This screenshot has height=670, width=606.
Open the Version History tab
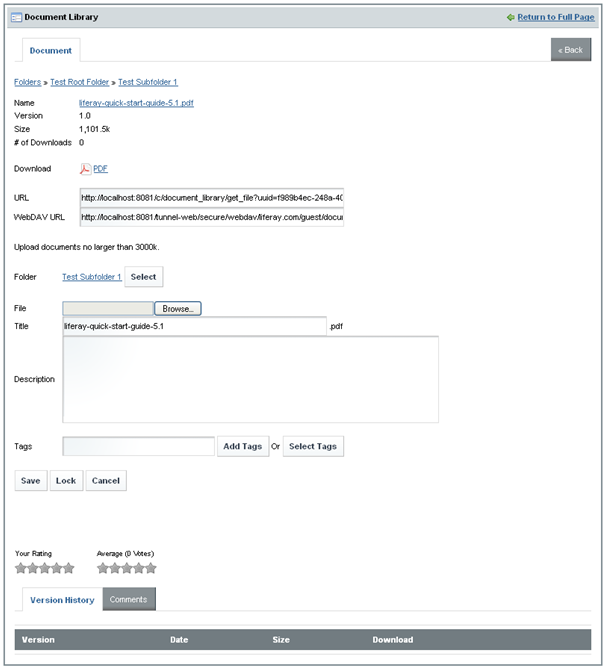click(62, 600)
